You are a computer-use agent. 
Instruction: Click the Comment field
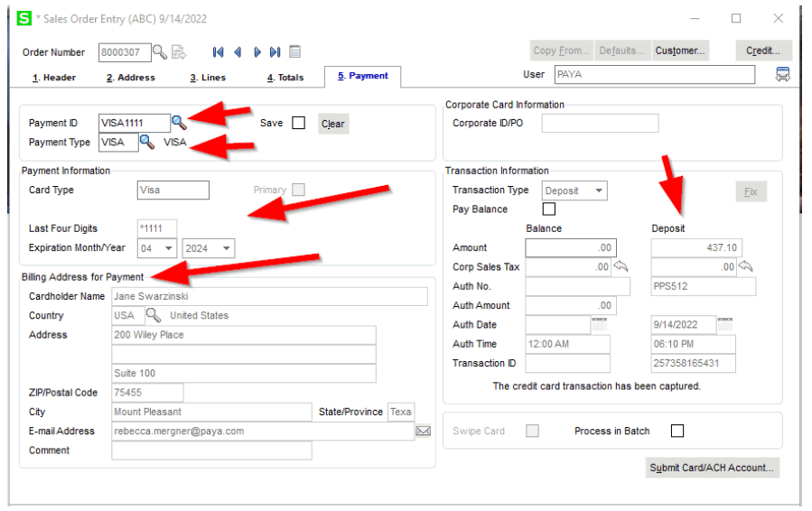(211, 451)
